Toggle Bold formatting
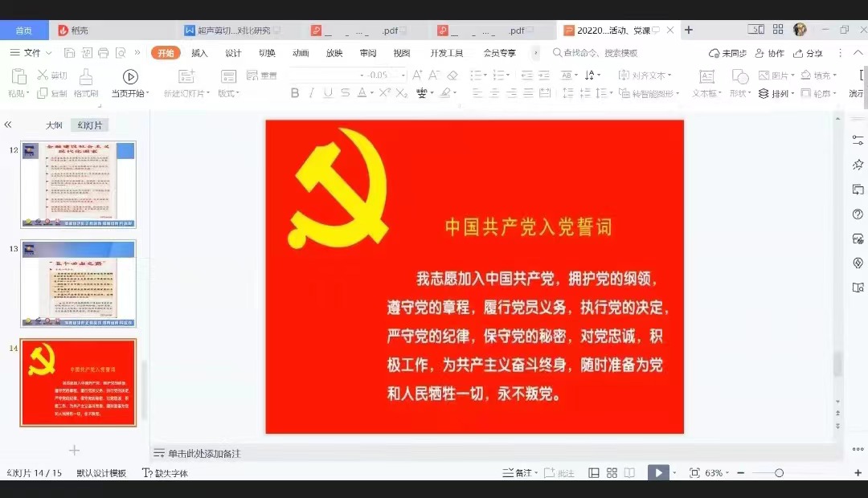 point(295,93)
